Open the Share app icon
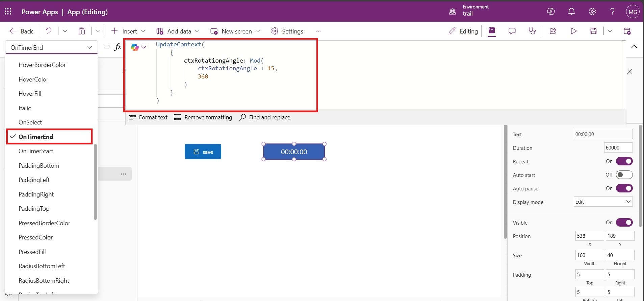 553,31
